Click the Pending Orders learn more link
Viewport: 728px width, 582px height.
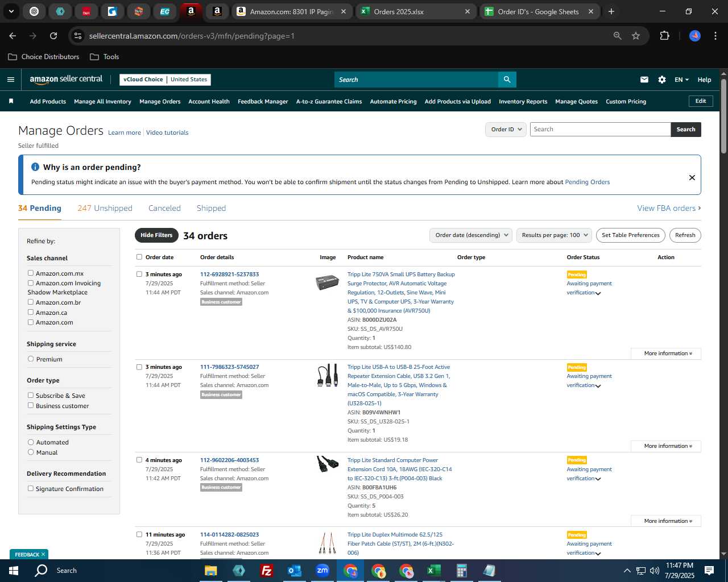587,182
